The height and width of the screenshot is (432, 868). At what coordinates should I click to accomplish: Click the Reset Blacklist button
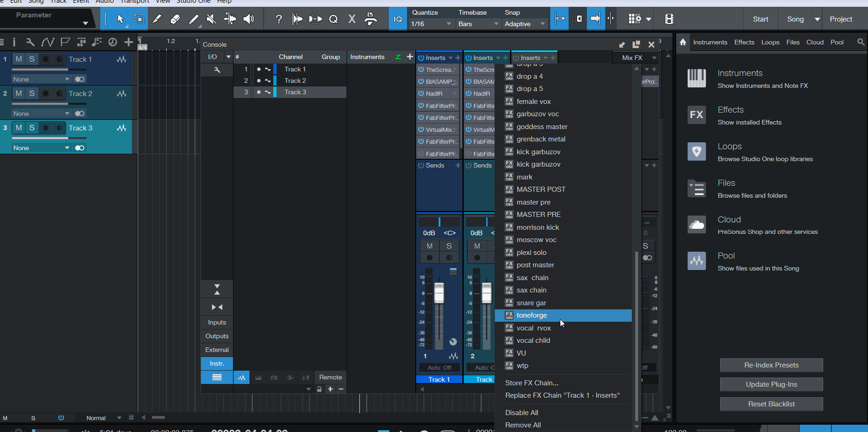pyautogui.click(x=771, y=404)
